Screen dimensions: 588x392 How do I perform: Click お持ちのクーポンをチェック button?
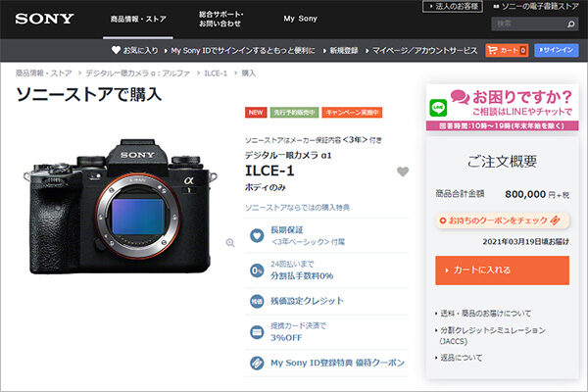tap(502, 220)
